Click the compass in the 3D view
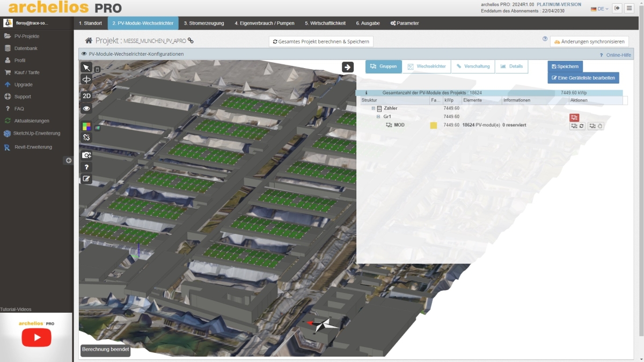The width and height of the screenshot is (644, 362). [324, 324]
